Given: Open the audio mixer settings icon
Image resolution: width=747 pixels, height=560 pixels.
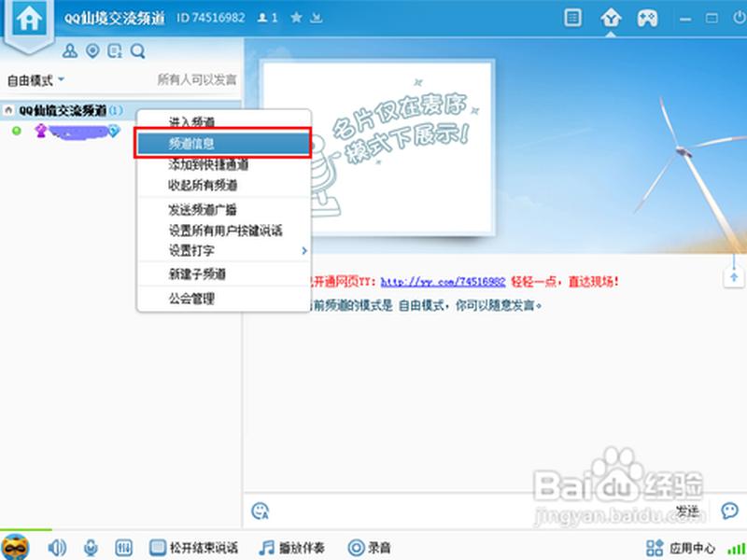Looking at the screenshot, I should [124, 548].
